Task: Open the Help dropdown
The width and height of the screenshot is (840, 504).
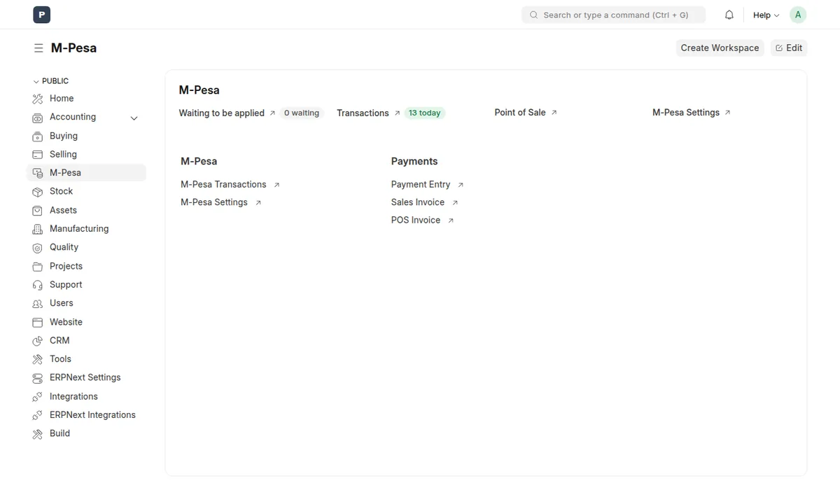Action: (766, 15)
